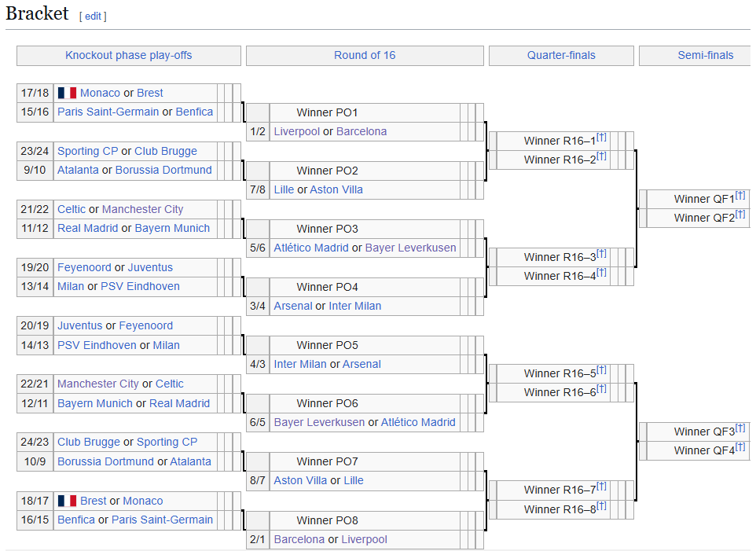Open the footnote marker after Winner QF4
Screen dimensions: 756x551
pyautogui.click(x=740, y=447)
